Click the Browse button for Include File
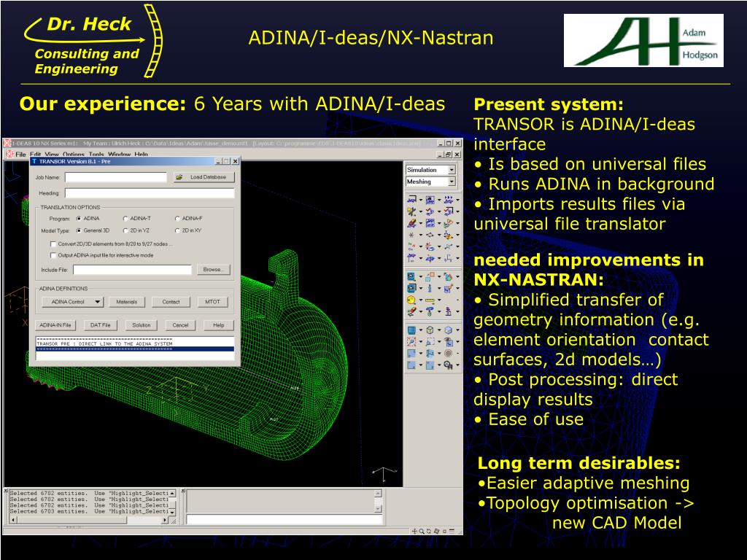 pyautogui.click(x=214, y=270)
